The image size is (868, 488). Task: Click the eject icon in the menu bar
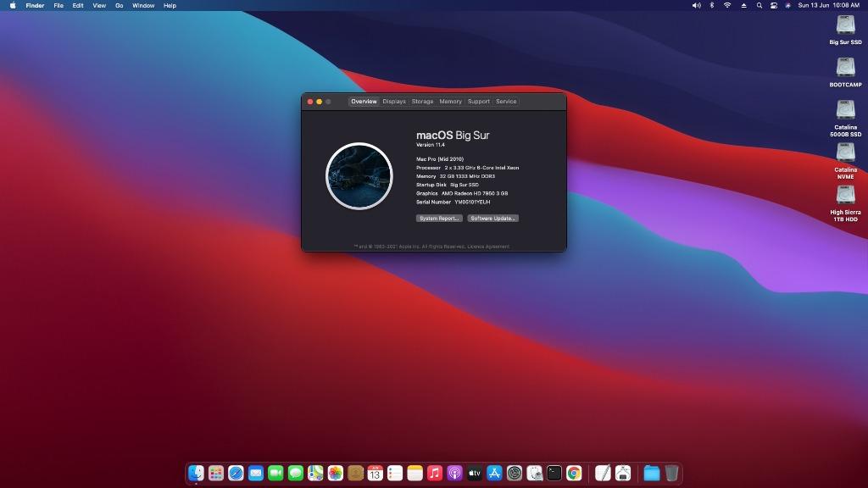click(x=743, y=6)
